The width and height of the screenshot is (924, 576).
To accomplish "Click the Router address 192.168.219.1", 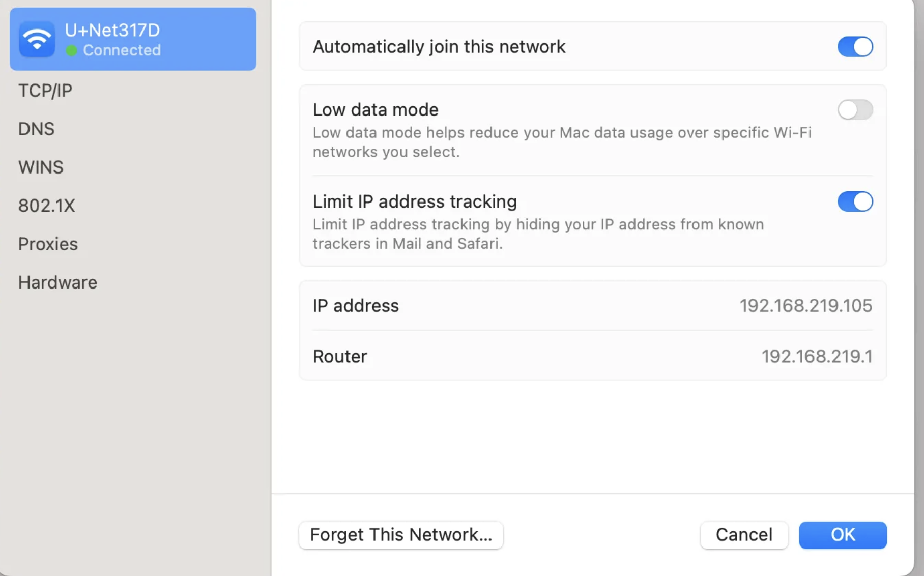I will (817, 357).
